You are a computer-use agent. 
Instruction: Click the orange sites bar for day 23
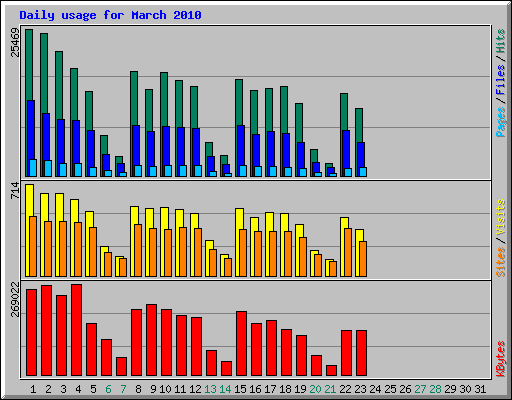pos(363,259)
